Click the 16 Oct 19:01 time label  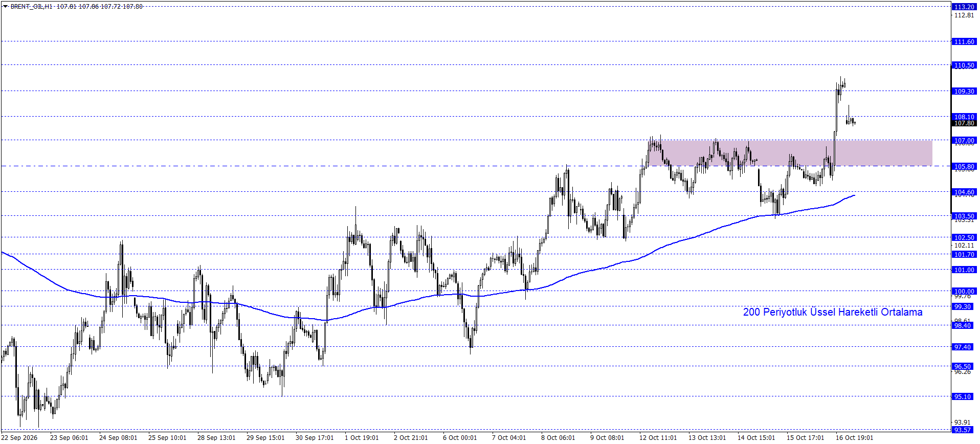click(854, 437)
